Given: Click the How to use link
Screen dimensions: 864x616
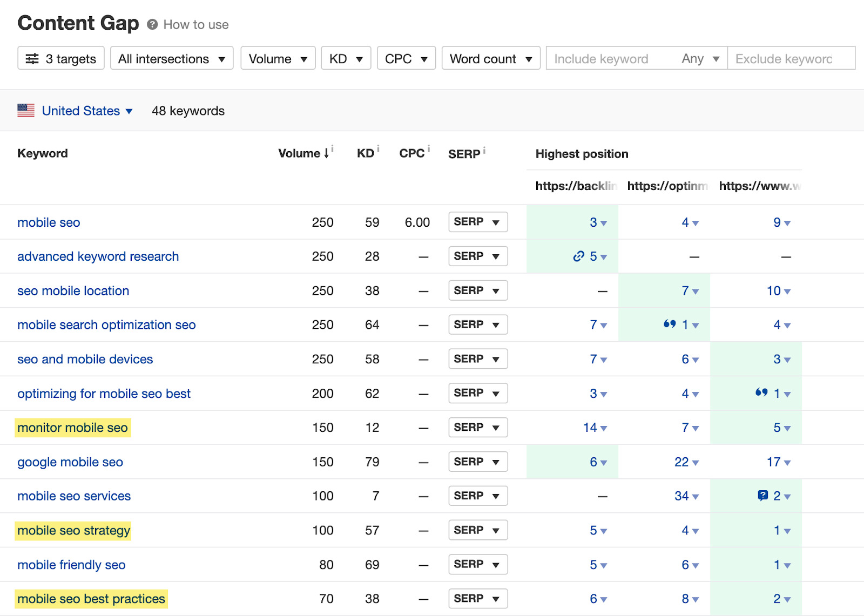Looking at the screenshot, I should tap(195, 25).
